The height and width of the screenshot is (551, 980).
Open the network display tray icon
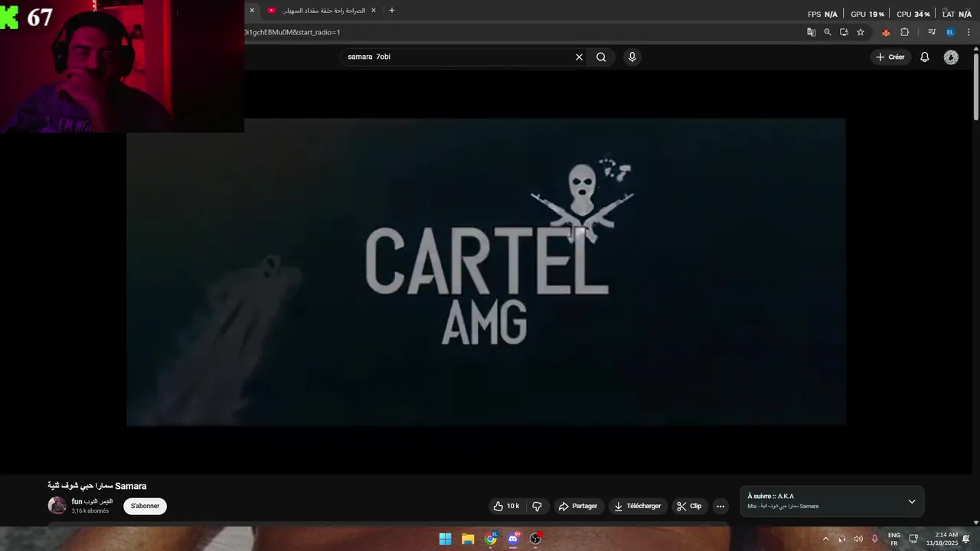[x=913, y=539]
